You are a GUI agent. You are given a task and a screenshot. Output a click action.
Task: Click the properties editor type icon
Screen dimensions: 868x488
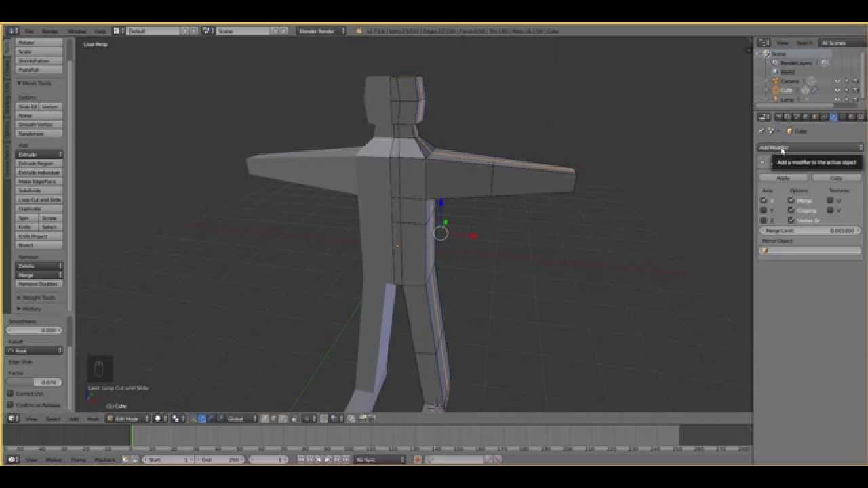tap(764, 117)
